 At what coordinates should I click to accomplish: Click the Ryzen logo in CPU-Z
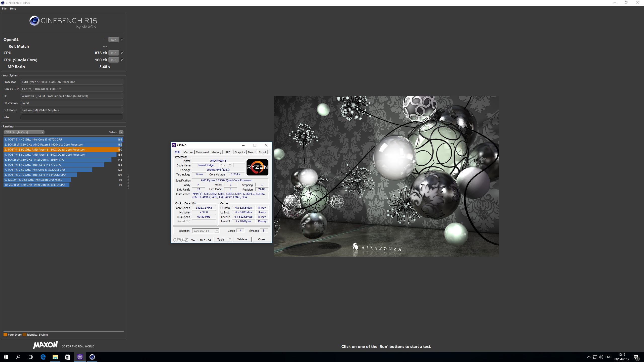[257, 167]
